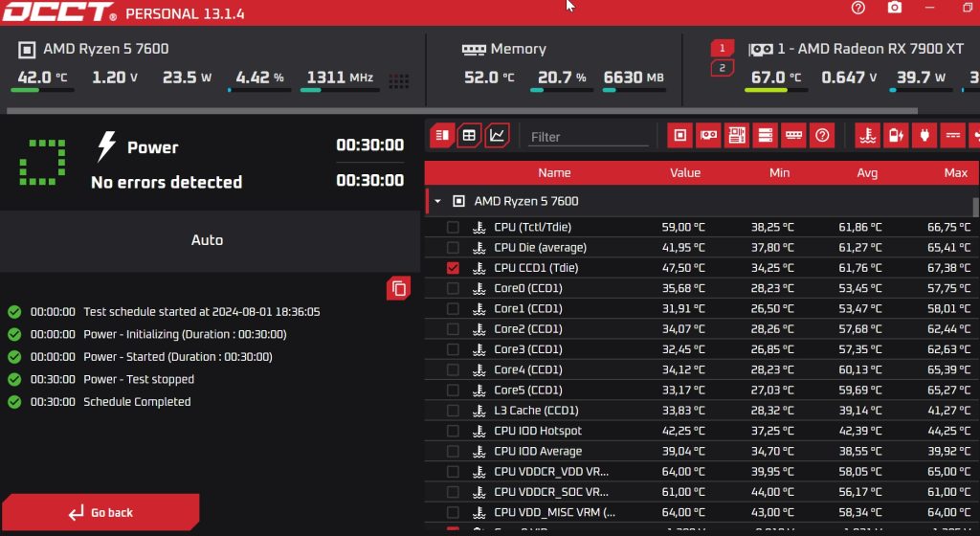Toggle the temperature readings filter icon

(867, 136)
